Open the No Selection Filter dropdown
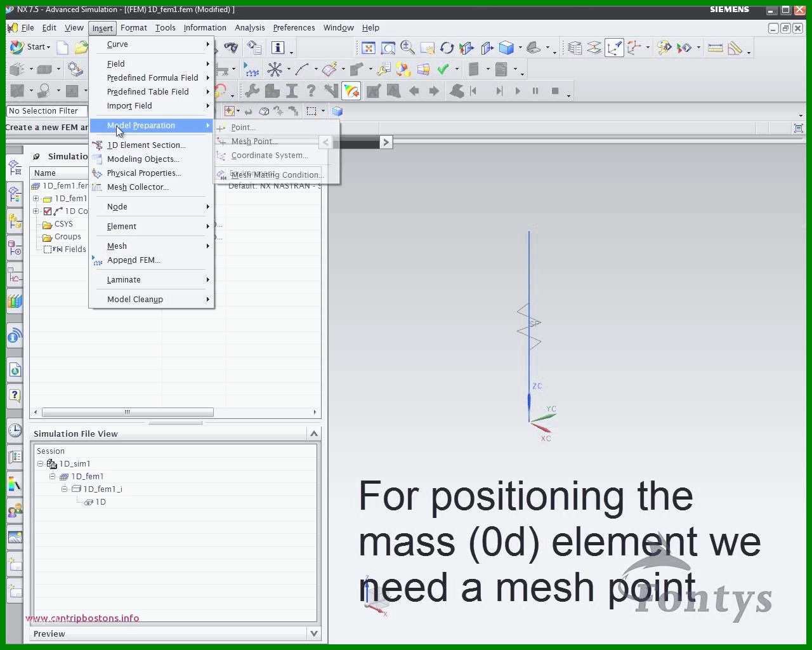The width and height of the screenshot is (812, 650). tap(47, 111)
